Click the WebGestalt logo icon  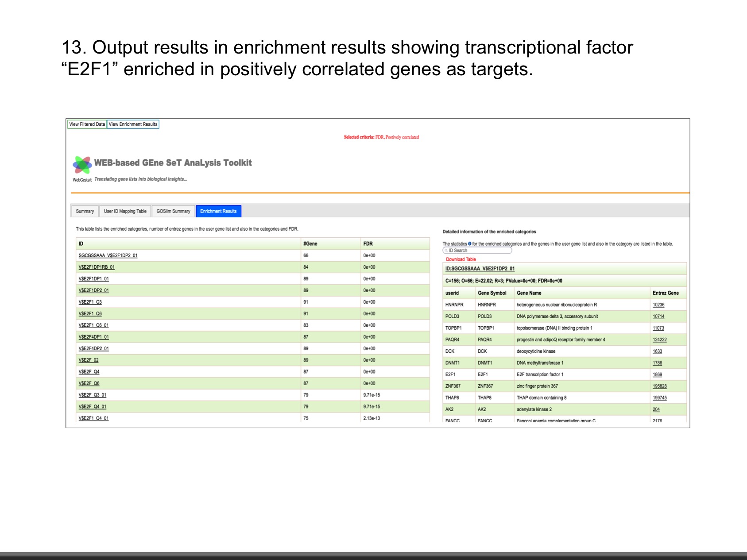pos(82,165)
